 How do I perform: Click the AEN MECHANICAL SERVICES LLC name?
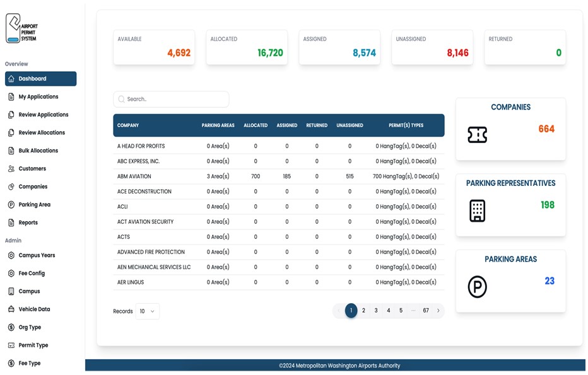coord(154,267)
